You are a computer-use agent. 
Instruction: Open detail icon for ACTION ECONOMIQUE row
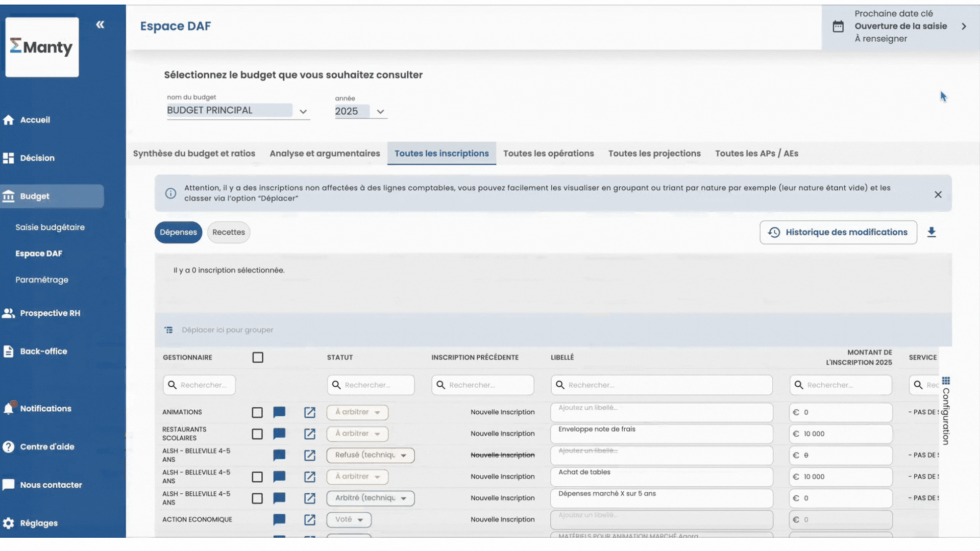click(310, 519)
